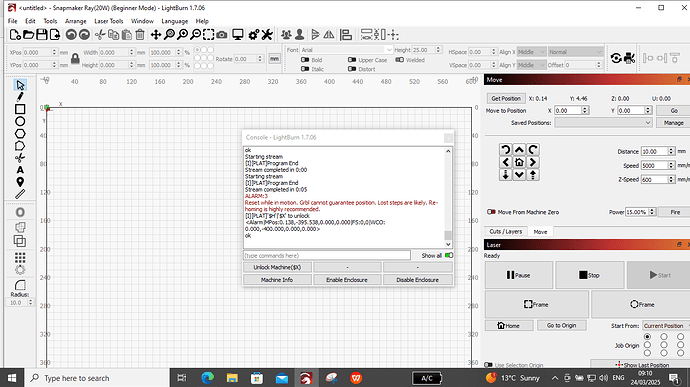Open the Device Settings wrench icon
Screen dimensions: 690x387
click(267, 35)
